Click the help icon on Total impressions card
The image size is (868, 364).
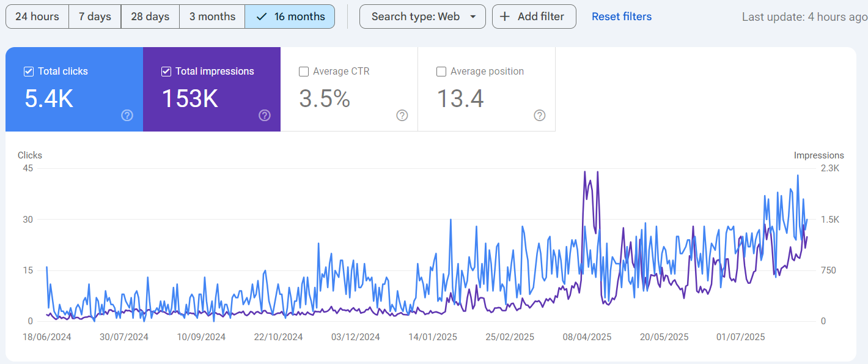click(265, 116)
